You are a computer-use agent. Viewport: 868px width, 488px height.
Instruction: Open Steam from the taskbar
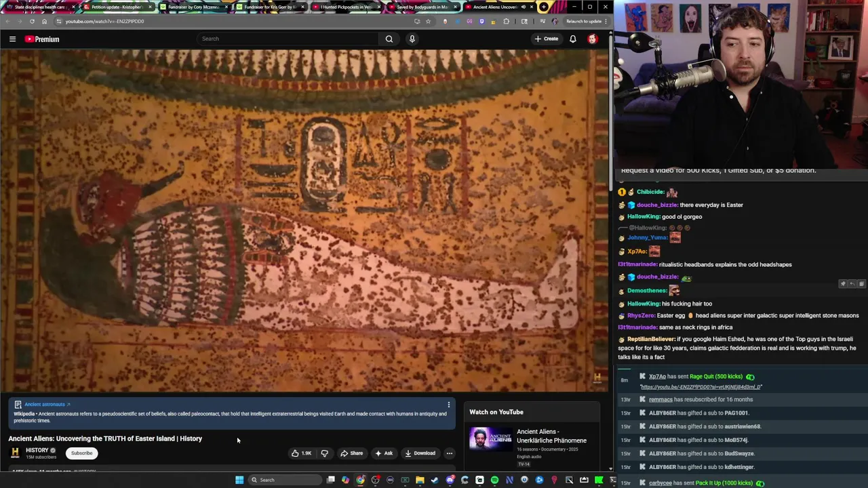coord(435,480)
